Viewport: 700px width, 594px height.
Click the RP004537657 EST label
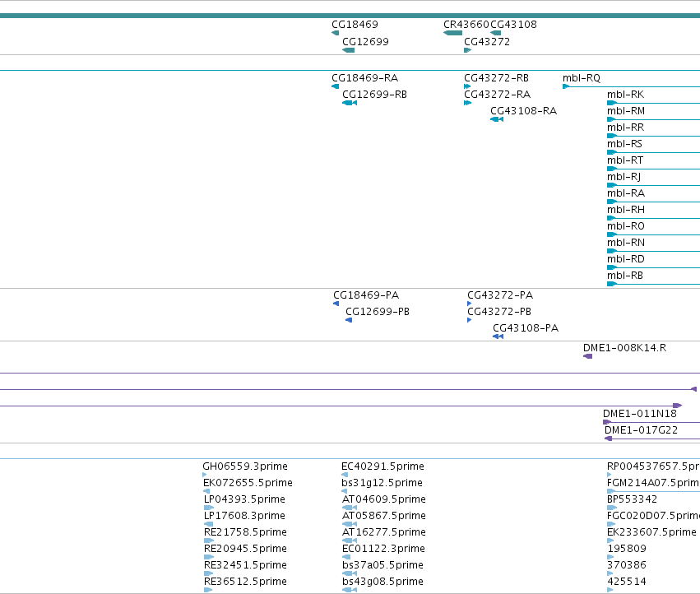click(653, 466)
